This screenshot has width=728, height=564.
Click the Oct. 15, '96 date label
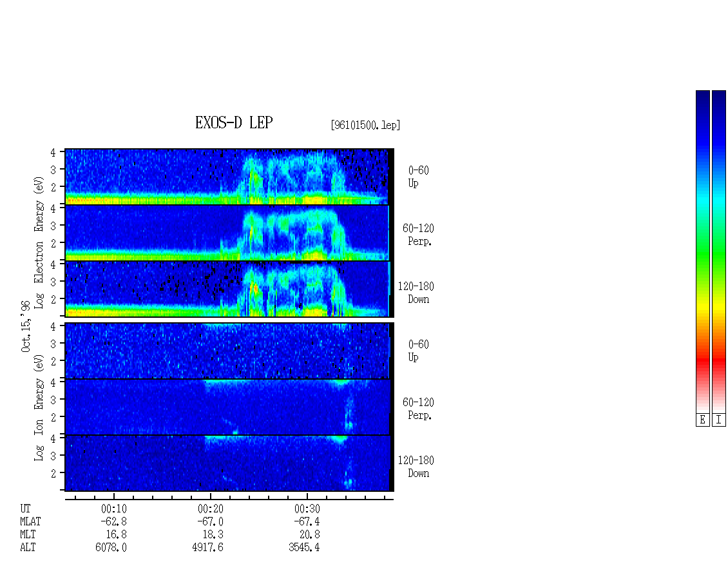click(26, 326)
